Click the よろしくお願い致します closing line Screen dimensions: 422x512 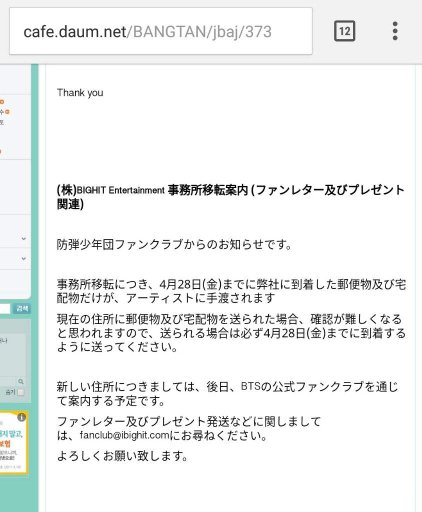click(x=122, y=456)
